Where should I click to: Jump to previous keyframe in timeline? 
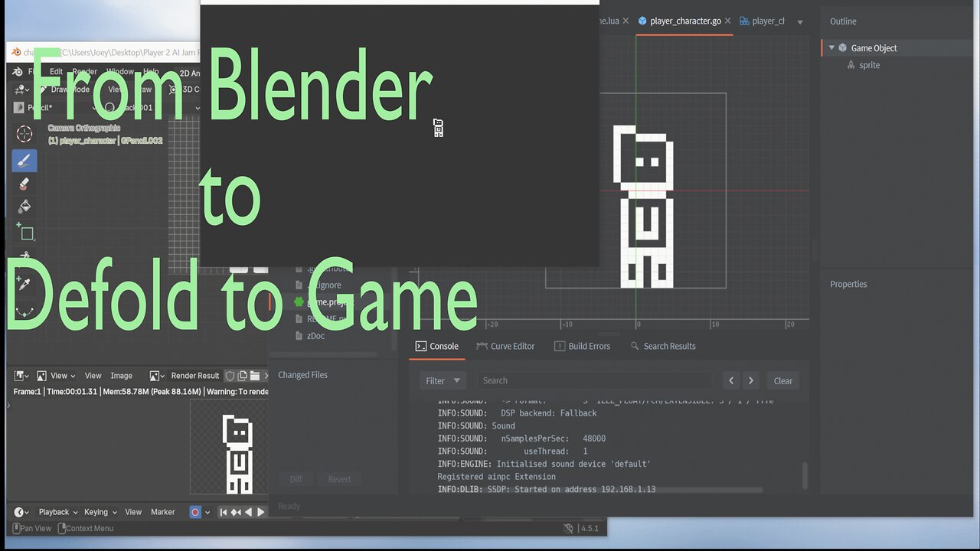[x=236, y=512]
